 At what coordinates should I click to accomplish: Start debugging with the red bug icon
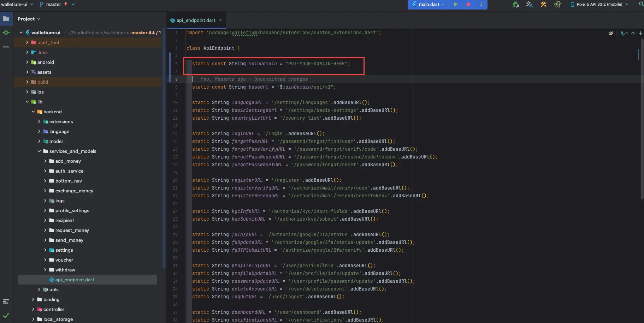coord(468,4)
